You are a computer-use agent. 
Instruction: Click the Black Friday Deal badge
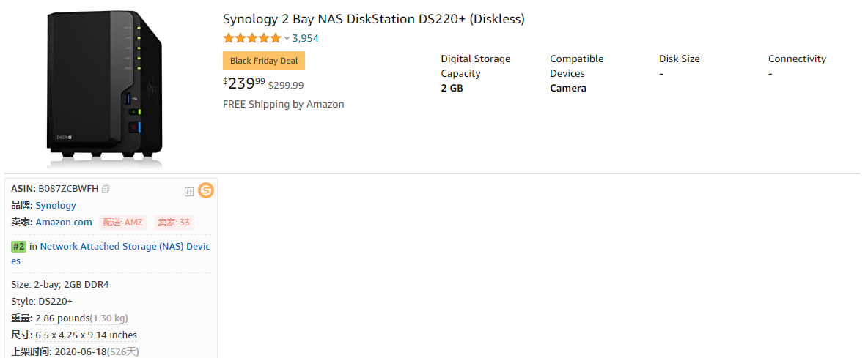click(264, 61)
